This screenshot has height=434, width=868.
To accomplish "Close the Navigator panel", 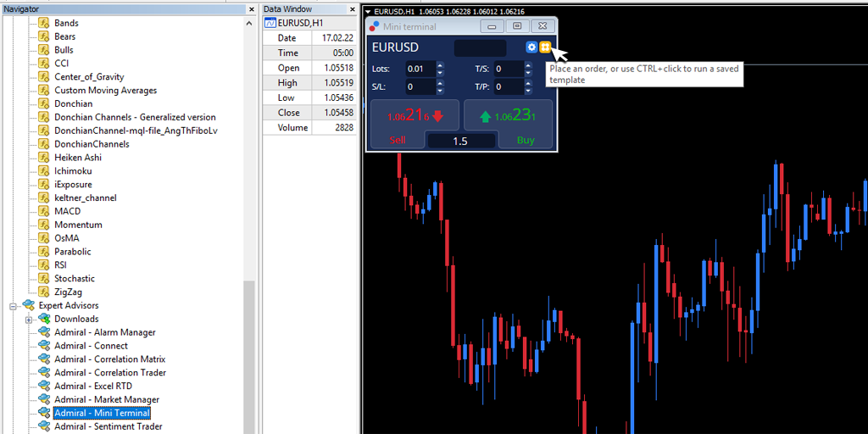I will (252, 9).
